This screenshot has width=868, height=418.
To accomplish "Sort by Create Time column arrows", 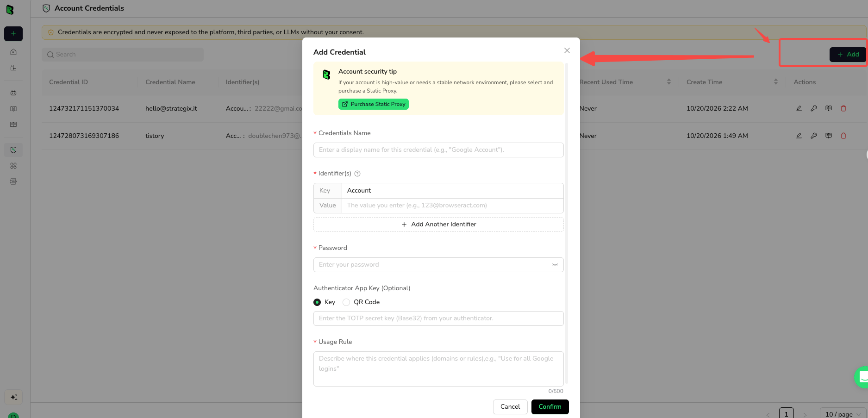I will [x=776, y=82].
